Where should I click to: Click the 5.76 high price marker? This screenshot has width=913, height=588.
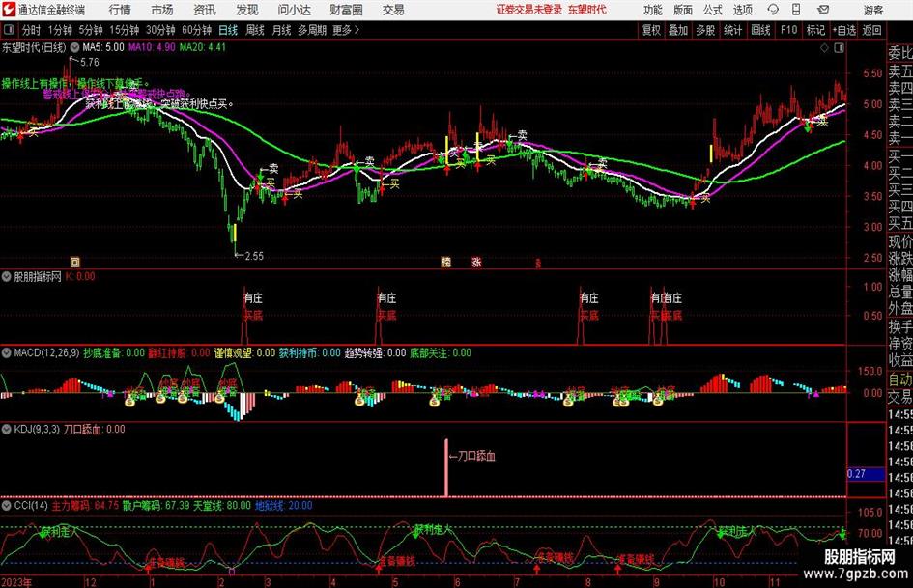point(86,62)
